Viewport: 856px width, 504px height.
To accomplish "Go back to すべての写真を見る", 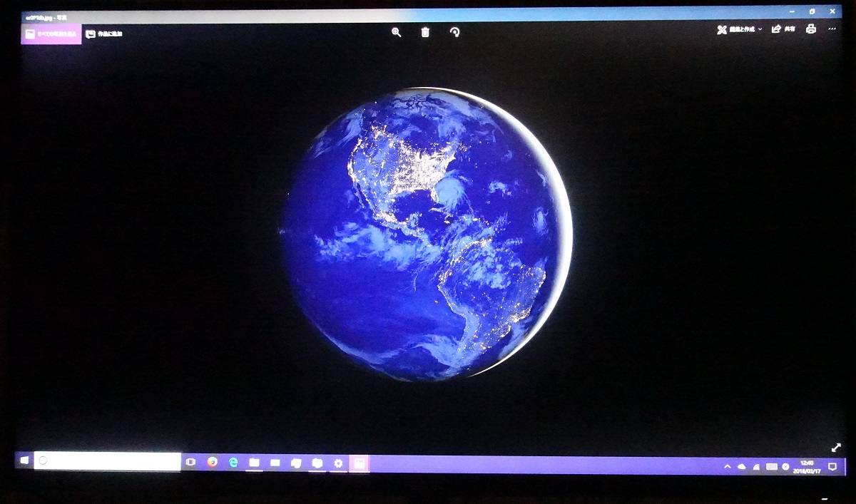I will click(51, 34).
